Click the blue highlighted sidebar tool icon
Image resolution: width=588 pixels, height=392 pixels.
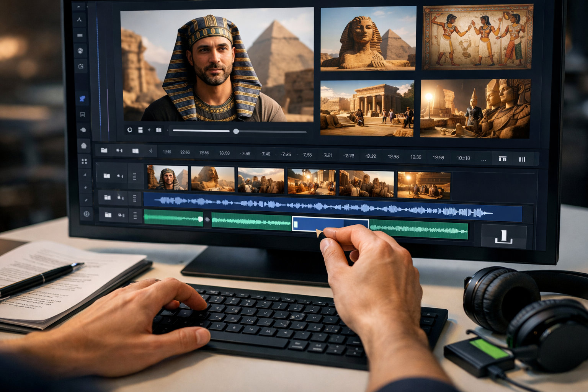(82, 99)
